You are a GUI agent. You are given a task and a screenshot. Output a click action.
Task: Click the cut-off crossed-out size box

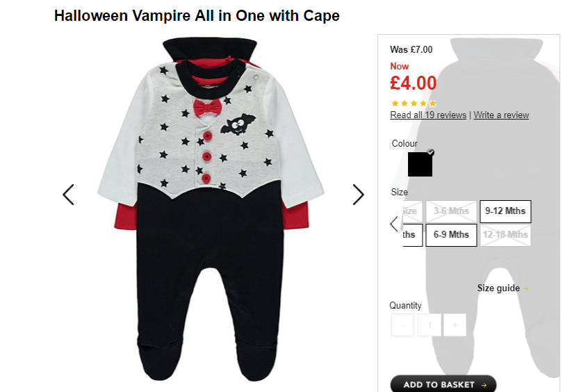tap(413, 211)
